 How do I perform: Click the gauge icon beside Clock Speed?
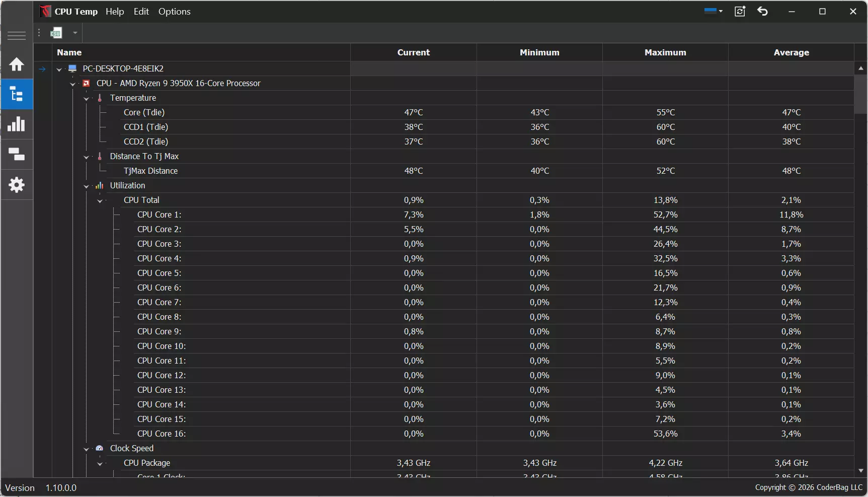[x=100, y=448]
